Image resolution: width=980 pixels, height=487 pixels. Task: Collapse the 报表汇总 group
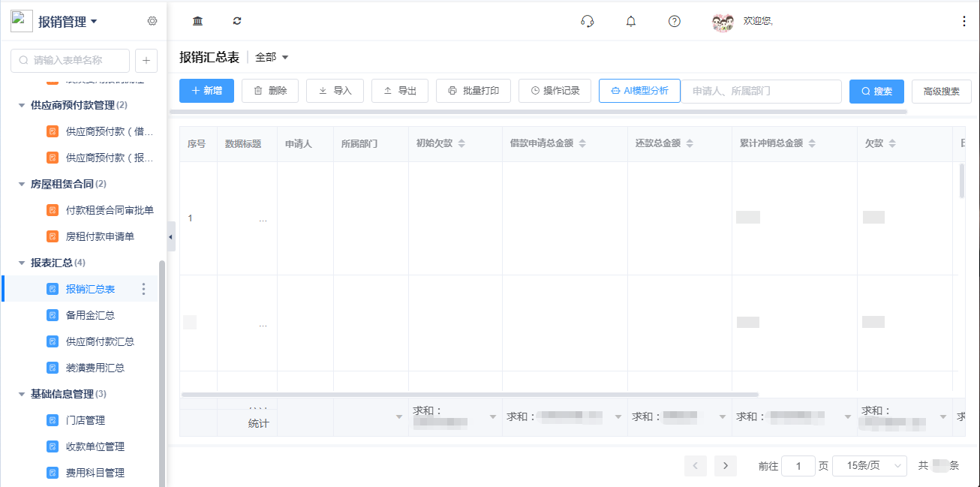coord(22,263)
